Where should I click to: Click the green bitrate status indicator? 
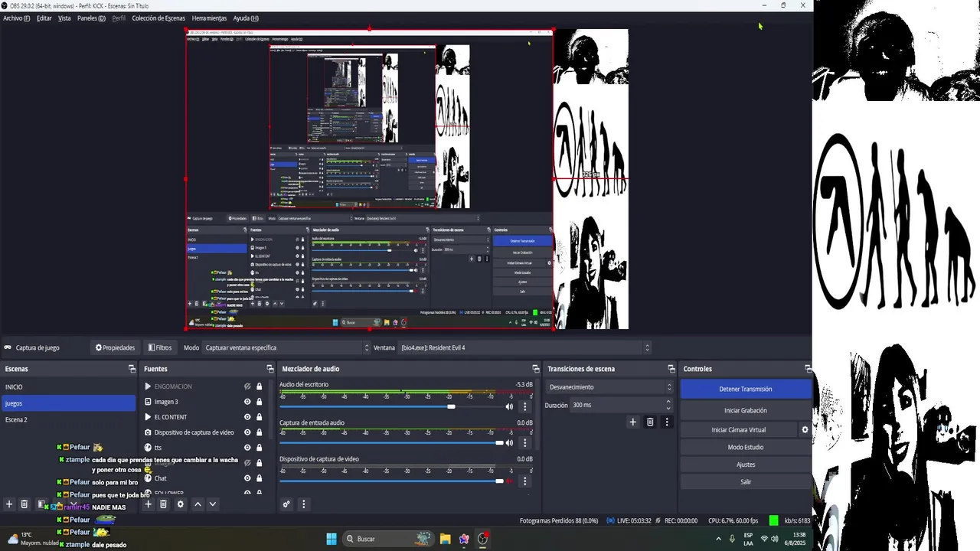click(x=773, y=520)
